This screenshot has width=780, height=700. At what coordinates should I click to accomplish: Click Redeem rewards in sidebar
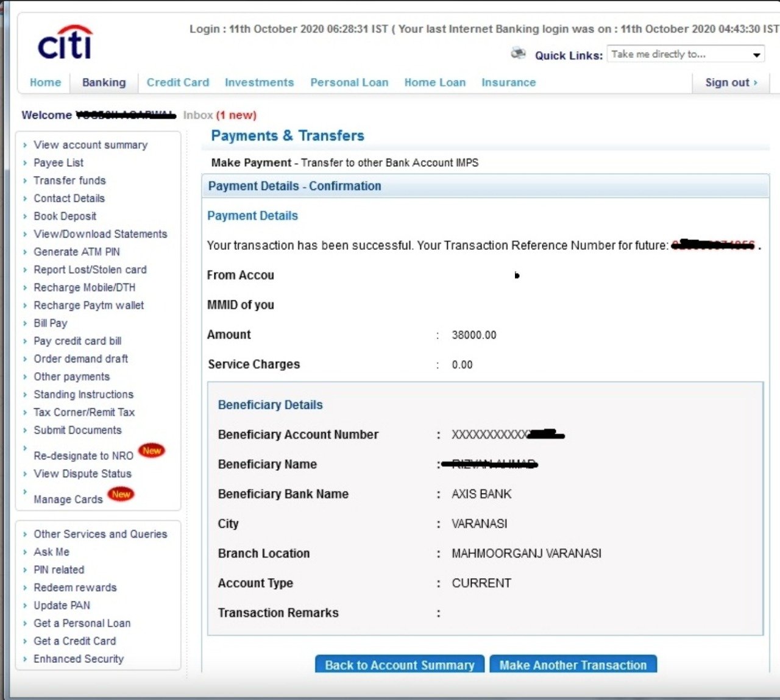[75, 587]
